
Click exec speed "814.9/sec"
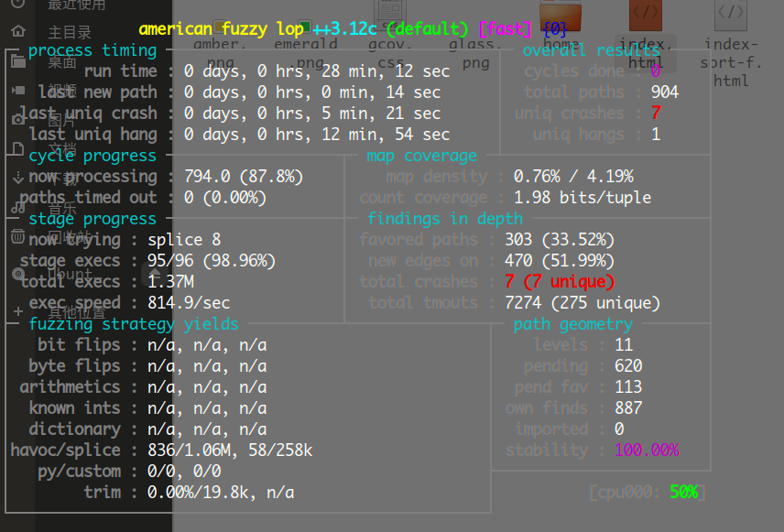click(x=189, y=303)
